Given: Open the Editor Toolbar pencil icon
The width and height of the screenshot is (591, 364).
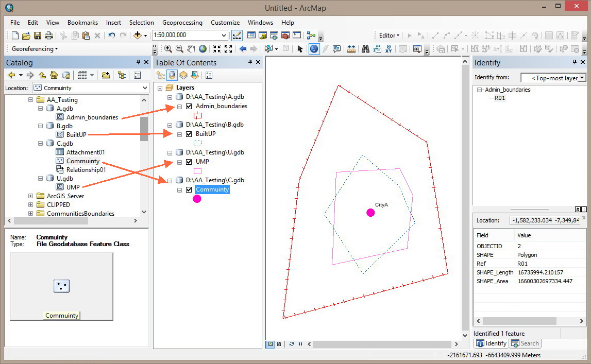Looking at the screenshot, I should click(237, 36).
